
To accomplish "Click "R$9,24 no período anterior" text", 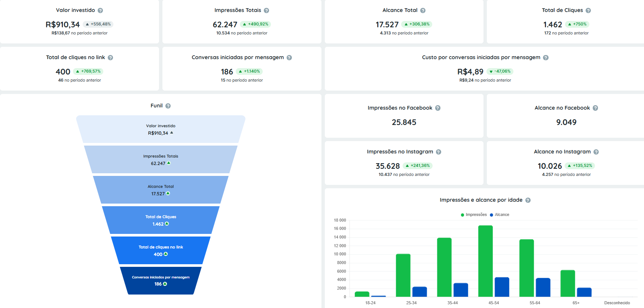I will [485, 80].
